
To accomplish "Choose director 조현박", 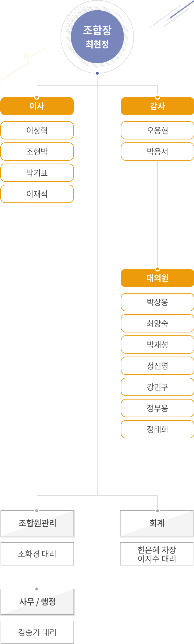I will [x=37, y=152].
